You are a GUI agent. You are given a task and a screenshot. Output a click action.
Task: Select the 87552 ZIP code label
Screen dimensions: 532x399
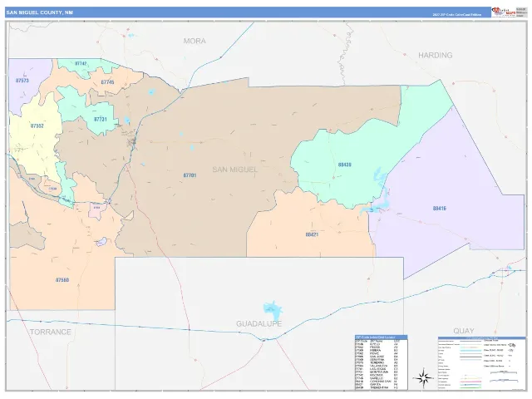point(37,126)
